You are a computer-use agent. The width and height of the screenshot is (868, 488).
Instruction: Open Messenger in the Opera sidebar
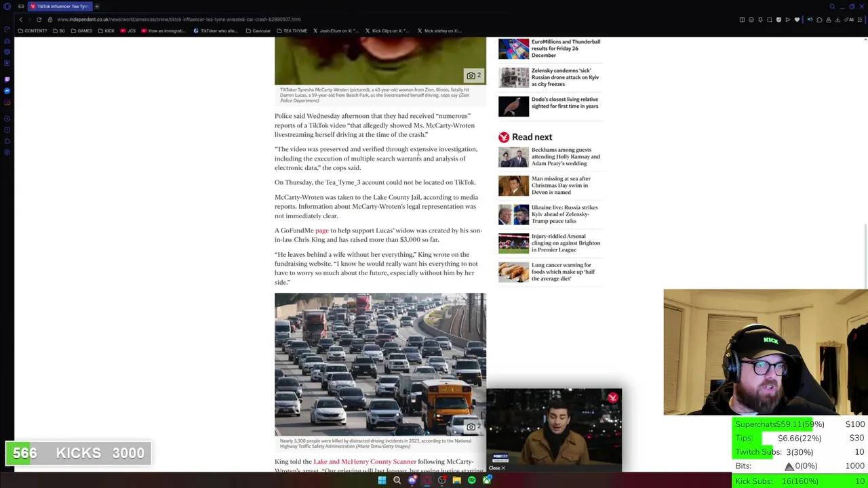(7, 91)
